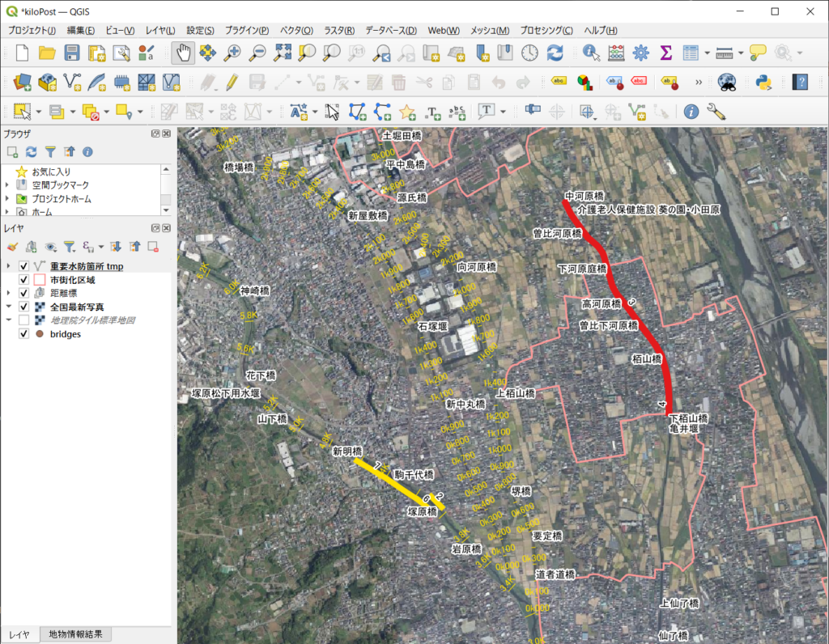Click the 中河原橋 label on the map
The height and width of the screenshot is (644, 829).
(585, 196)
